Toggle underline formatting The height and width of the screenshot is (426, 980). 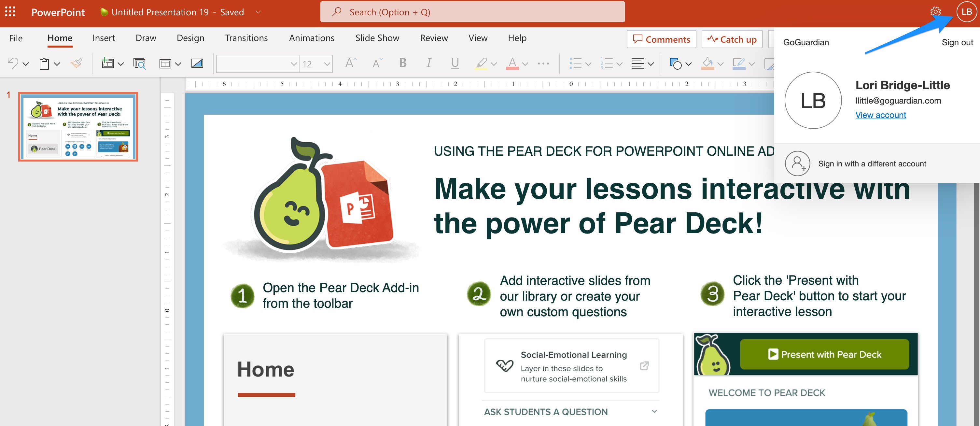(x=455, y=63)
